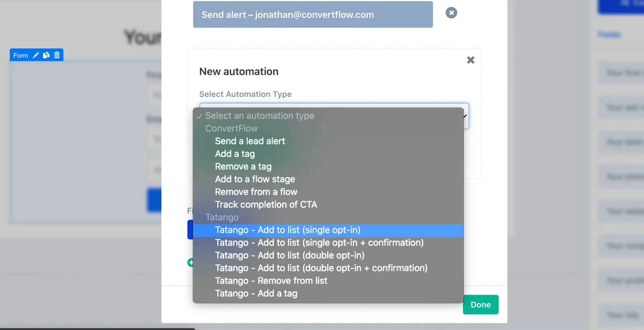Select the Form element label tag
Screen dimensions: 644x330
point(21,55)
